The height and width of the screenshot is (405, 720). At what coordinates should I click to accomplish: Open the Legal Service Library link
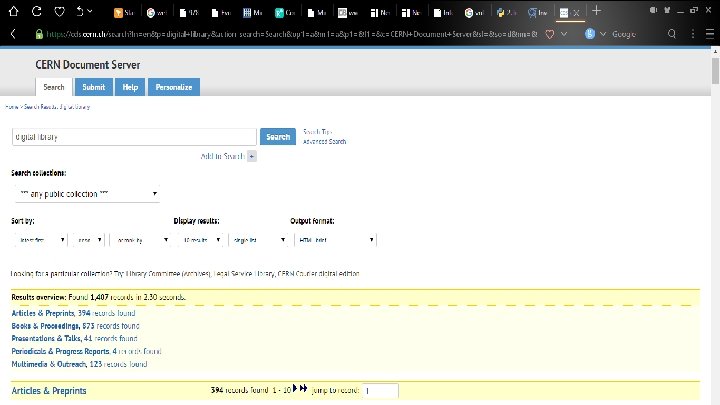click(244, 274)
